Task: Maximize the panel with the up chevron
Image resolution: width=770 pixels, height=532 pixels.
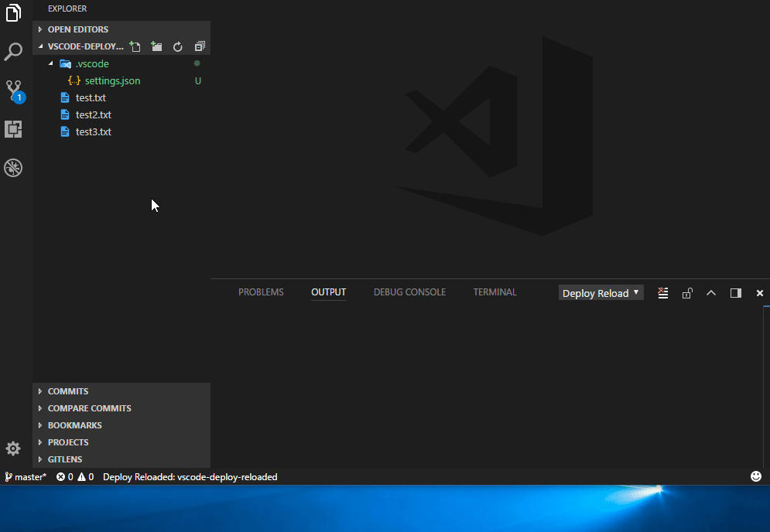Action: (x=711, y=293)
